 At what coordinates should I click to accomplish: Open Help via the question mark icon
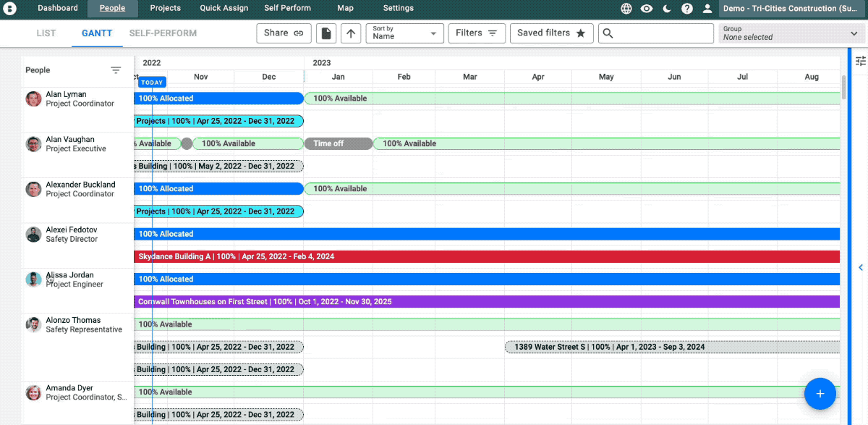click(x=687, y=8)
